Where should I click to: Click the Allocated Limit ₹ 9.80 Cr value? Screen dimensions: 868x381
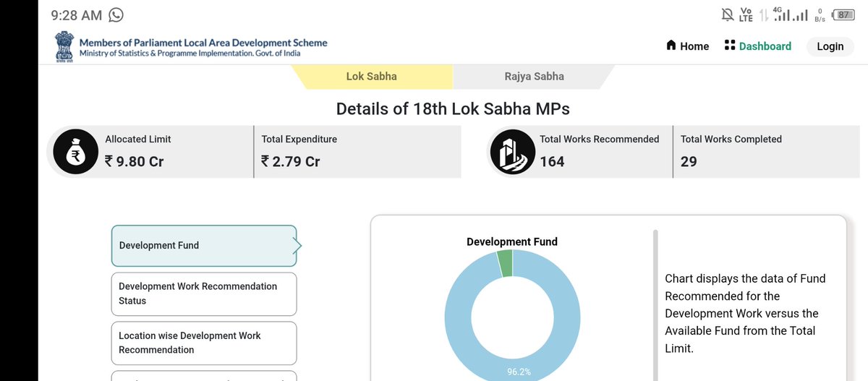135,162
